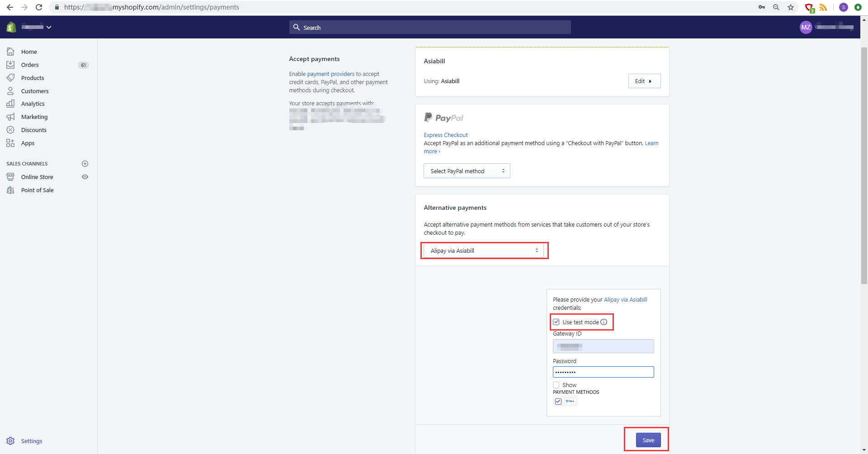Click the Search field in the top bar
868x454 pixels.
click(x=430, y=27)
